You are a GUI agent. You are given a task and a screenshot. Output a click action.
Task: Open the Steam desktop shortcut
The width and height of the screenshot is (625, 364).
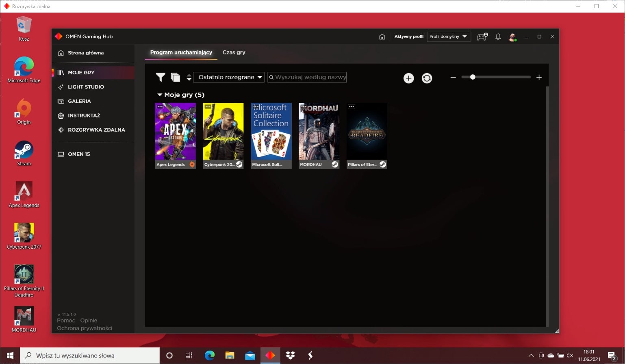pyautogui.click(x=24, y=153)
